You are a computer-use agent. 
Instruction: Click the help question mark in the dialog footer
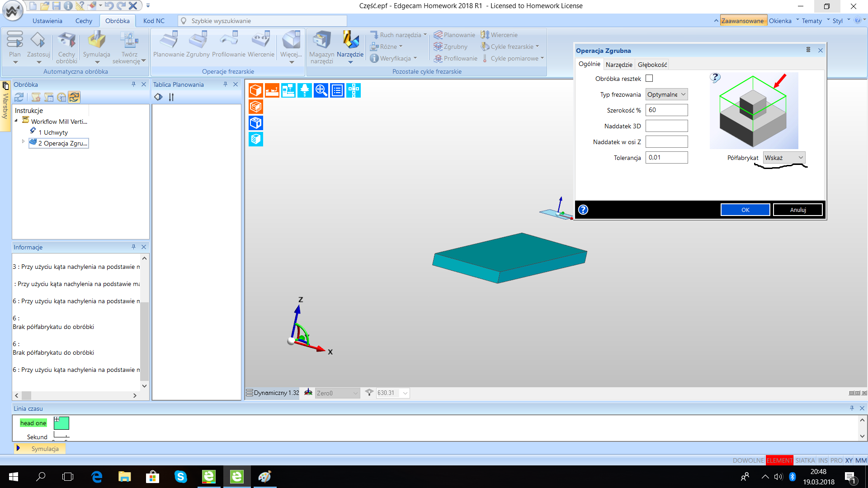coord(583,210)
